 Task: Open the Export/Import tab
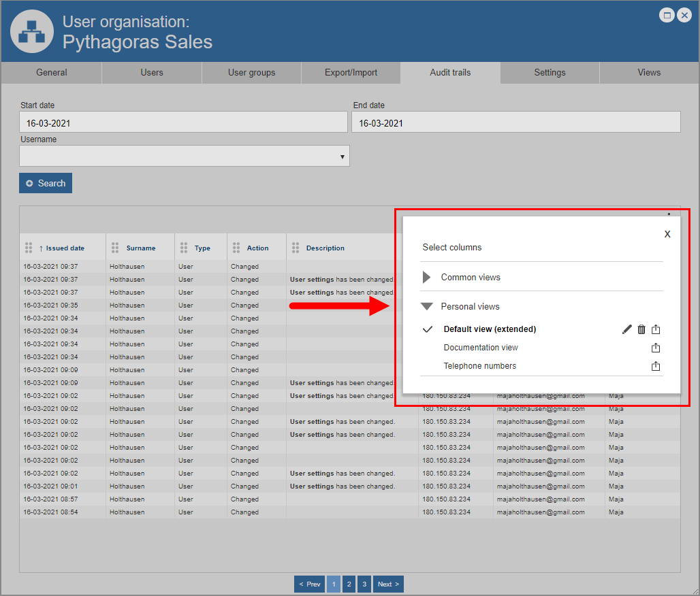coord(351,73)
